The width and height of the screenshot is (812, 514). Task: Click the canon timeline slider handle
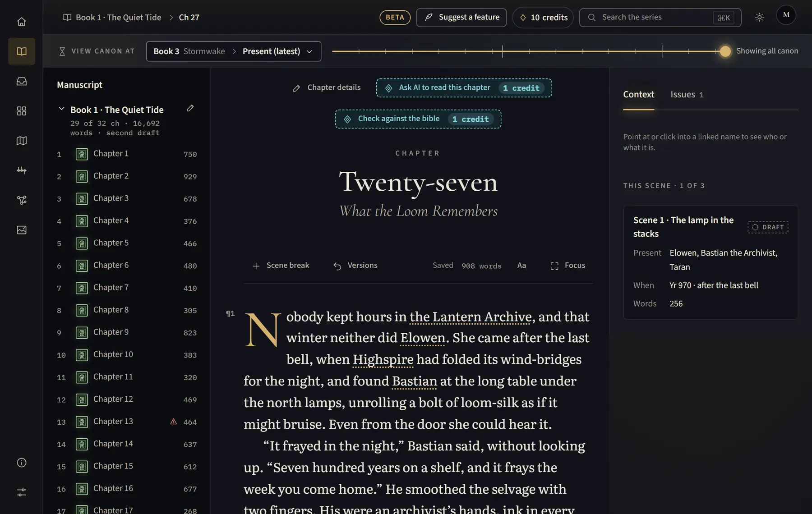[725, 51]
